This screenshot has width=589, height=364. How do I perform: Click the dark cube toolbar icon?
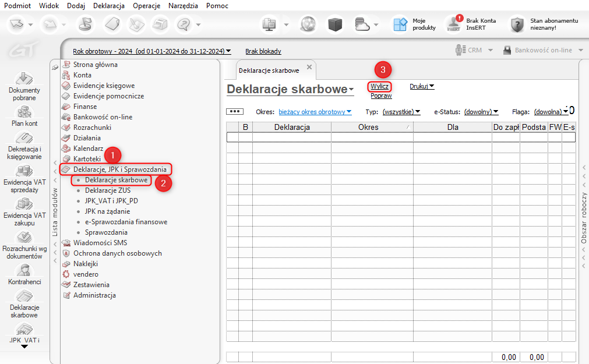click(x=334, y=24)
